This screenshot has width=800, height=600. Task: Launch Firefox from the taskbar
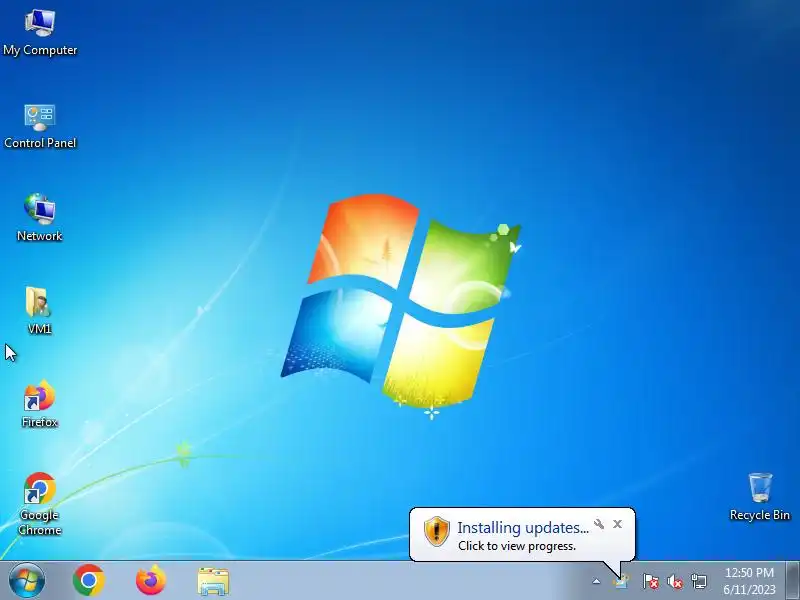point(151,581)
